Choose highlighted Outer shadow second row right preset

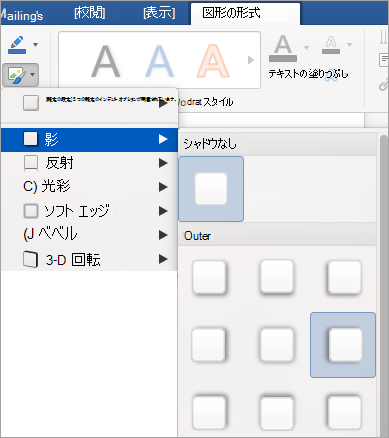343,345
